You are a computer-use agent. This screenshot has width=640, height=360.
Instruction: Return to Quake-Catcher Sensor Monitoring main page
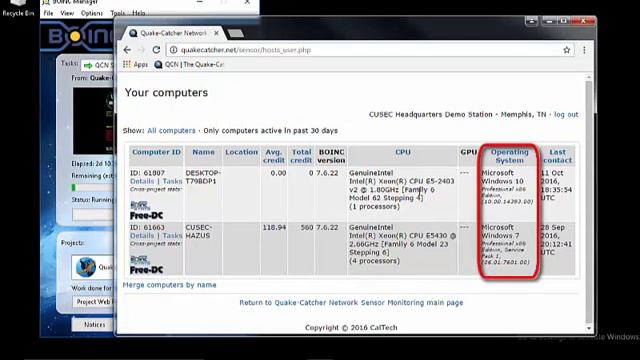pos(351,302)
